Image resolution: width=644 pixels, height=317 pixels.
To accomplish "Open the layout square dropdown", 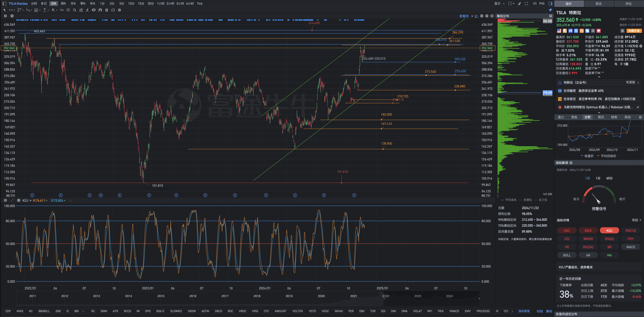I will click(511, 4).
